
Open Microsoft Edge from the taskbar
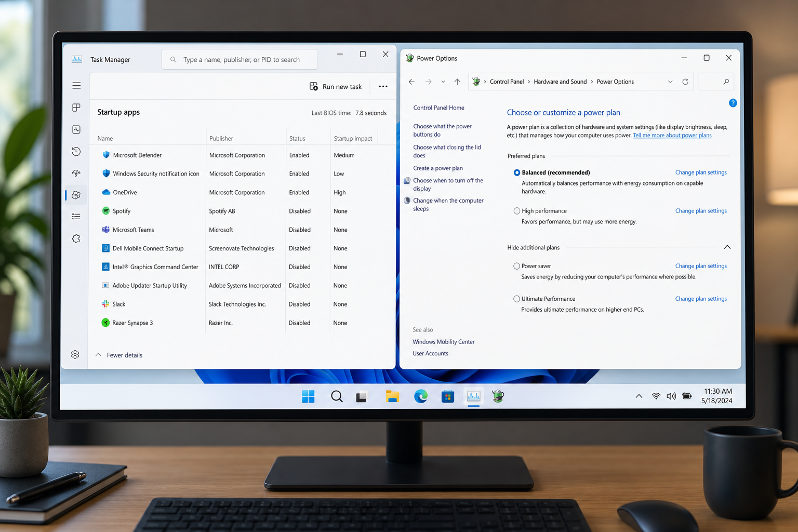pyautogui.click(x=421, y=396)
